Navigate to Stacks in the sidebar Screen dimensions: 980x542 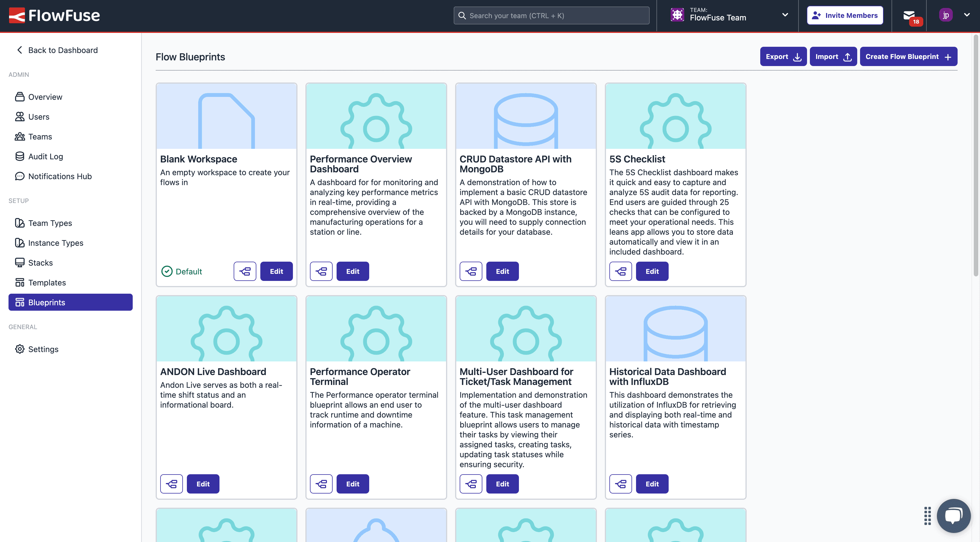click(x=40, y=262)
